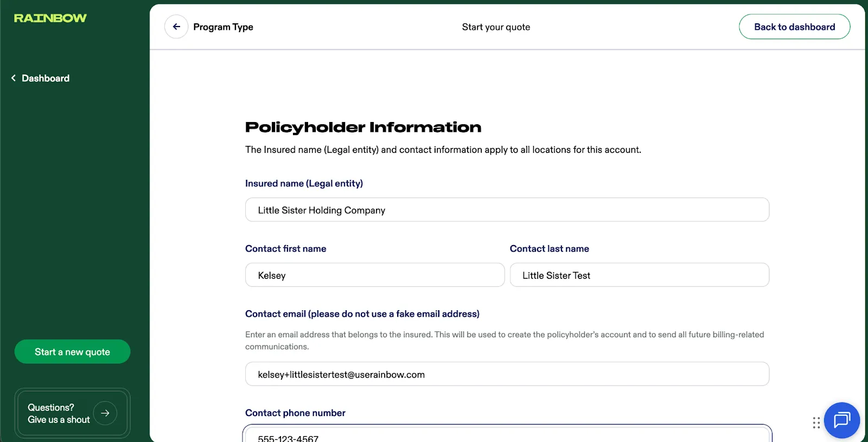Click the Contact phone number label

(295, 413)
